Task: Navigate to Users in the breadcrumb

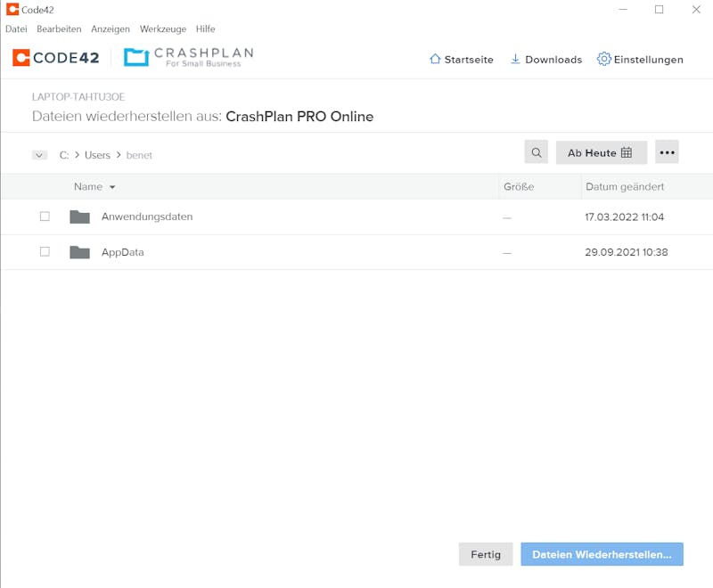Action: coord(97,155)
